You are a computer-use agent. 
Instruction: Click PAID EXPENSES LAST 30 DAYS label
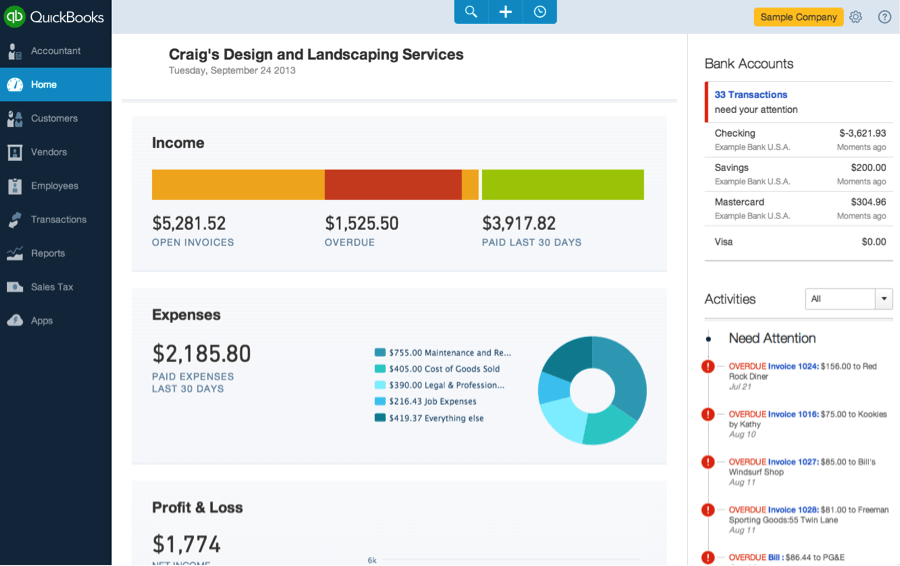click(x=193, y=383)
